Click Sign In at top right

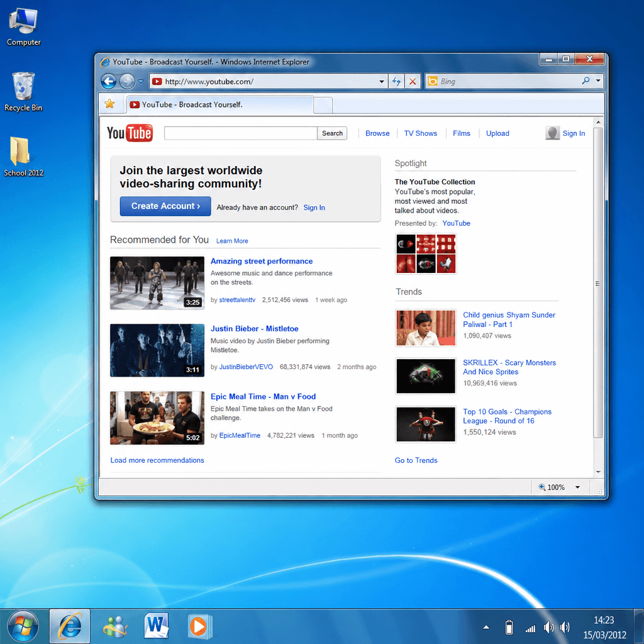click(574, 133)
